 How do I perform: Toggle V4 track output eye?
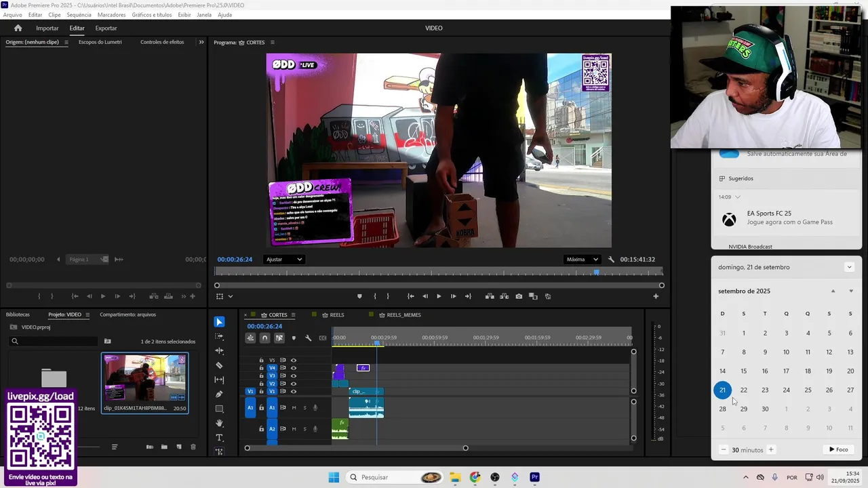click(x=294, y=368)
